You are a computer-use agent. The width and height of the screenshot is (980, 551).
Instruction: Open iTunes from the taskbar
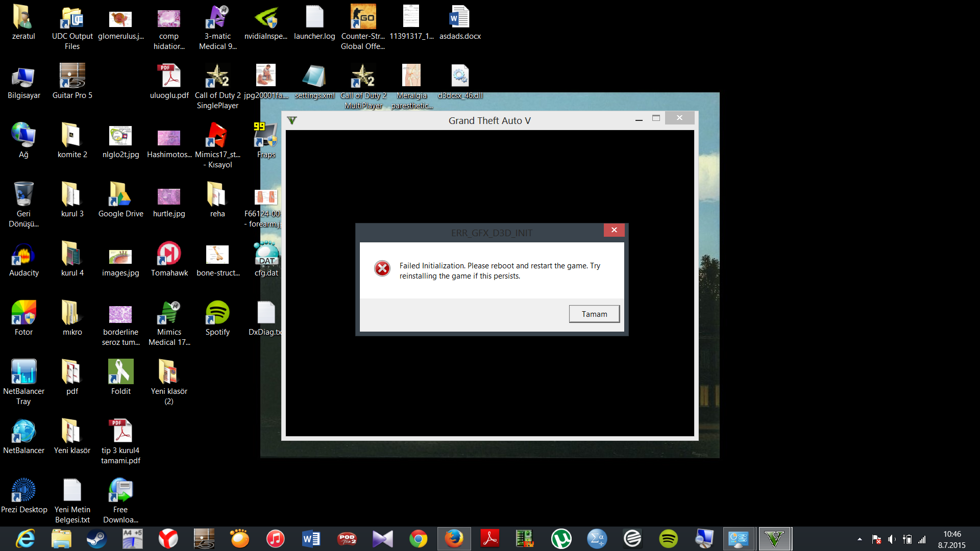click(x=275, y=539)
